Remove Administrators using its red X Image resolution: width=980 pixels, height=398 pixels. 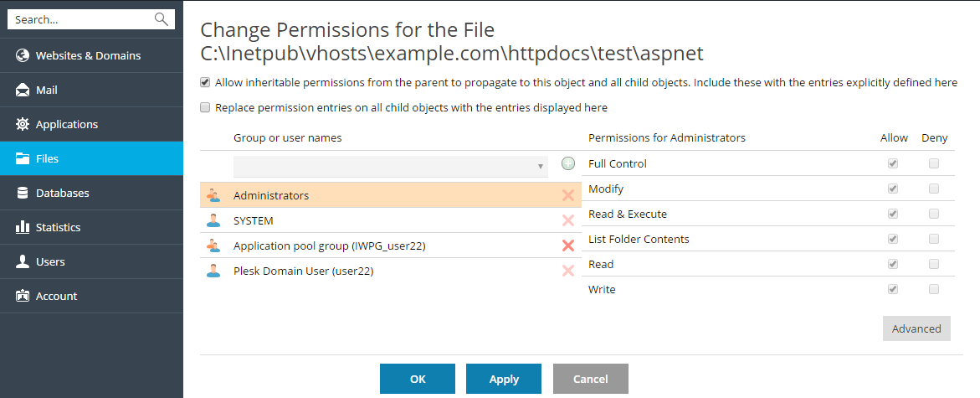point(568,195)
